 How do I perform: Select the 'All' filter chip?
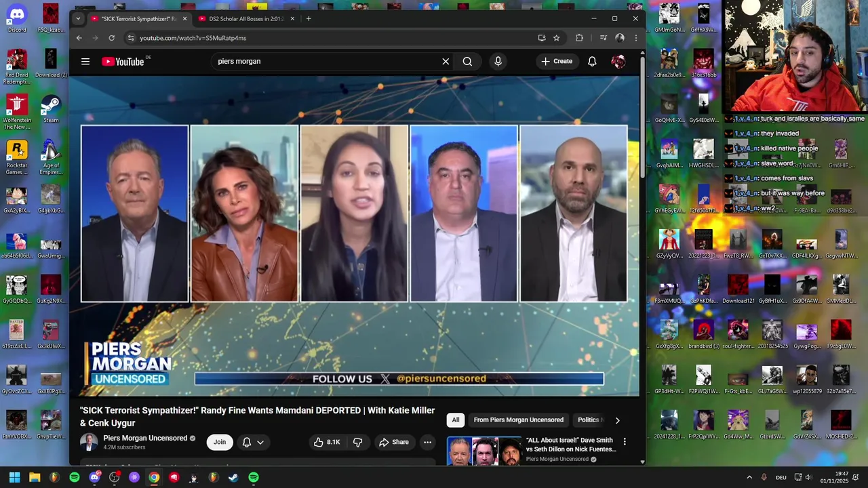pyautogui.click(x=456, y=420)
